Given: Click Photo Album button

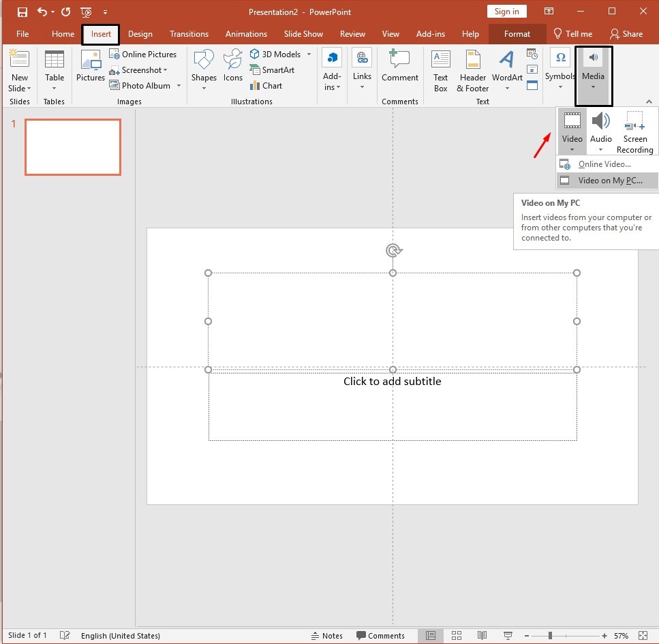Looking at the screenshot, I should tap(140, 86).
